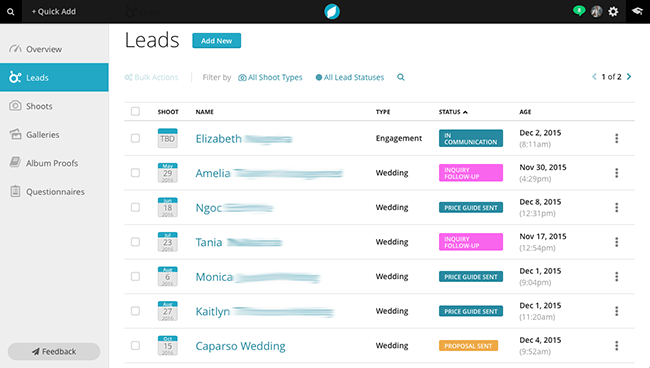Open the settings gear icon
The height and width of the screenshot is (368, 650).
[613, 11]
